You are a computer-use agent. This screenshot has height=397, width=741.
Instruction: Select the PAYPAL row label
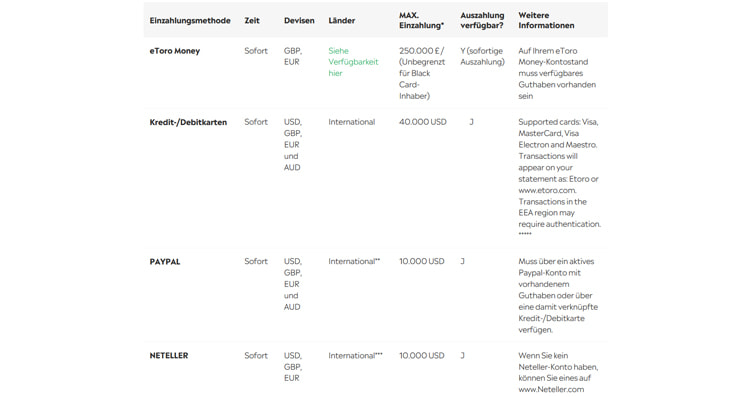click(165, 261)
